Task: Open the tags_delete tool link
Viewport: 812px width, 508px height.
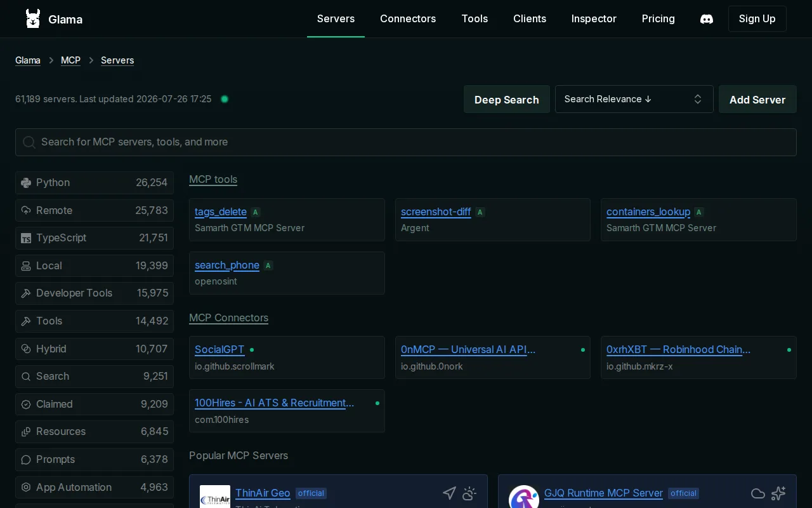Action: (221, 212)
